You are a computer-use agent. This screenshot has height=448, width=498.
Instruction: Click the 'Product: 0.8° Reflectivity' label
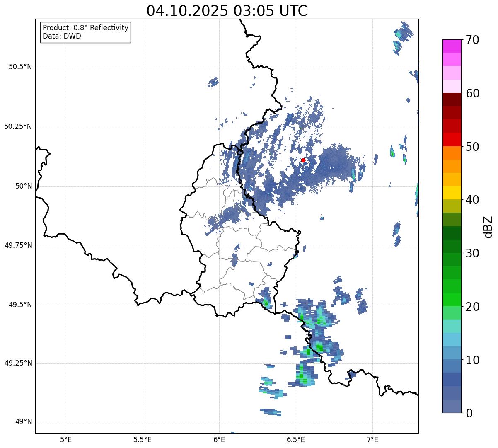(x=86, y=28)
